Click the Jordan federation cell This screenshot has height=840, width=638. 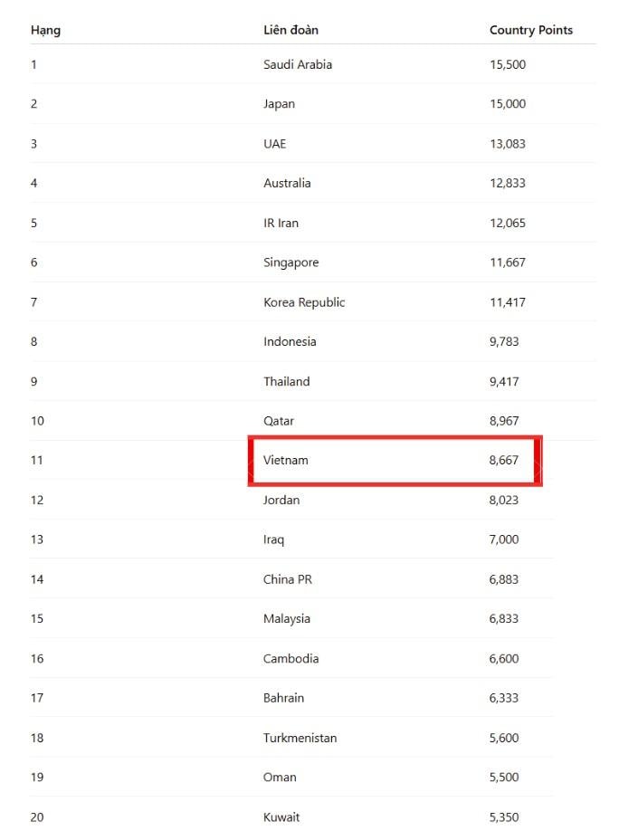(281, 500)
